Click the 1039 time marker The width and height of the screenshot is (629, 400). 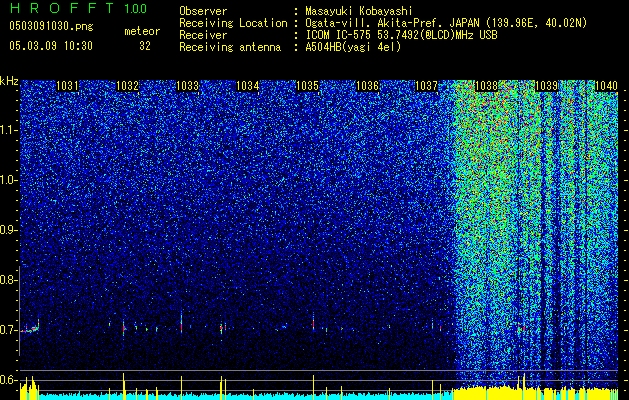click(546, 86)
